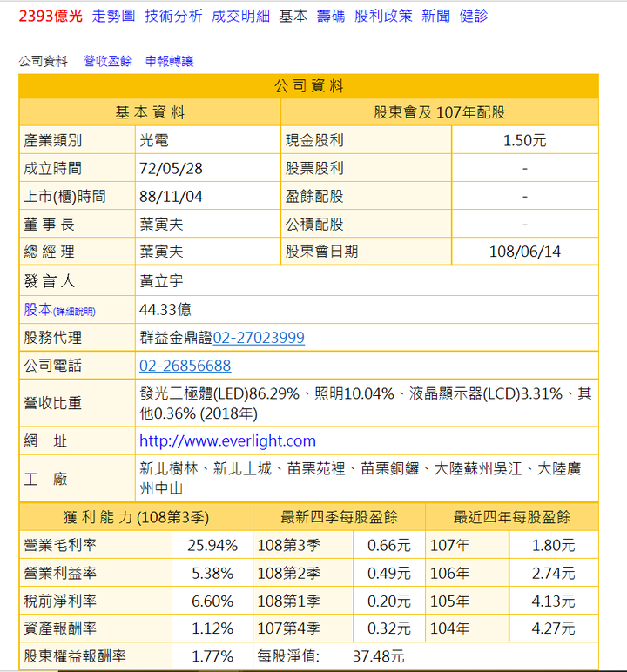Click the 108第2季 EPS value 0.49元
The height and width of the screenshot is (672, 627).
coord(389,574)
